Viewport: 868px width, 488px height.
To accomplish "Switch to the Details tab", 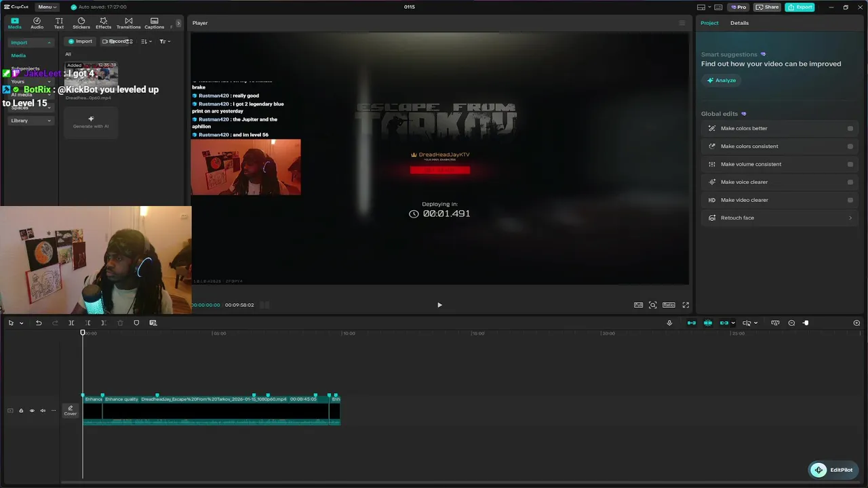I will (x=739, y=23).
